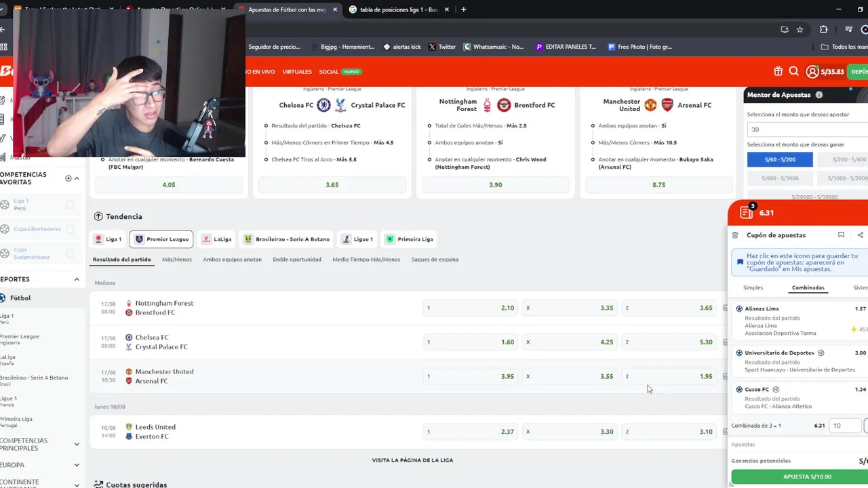Image resolution: width=868 pixels, height=488 pixels.
Task: Close the Apuestas de Fútbol browser tab
Action: tap(334, 9)
